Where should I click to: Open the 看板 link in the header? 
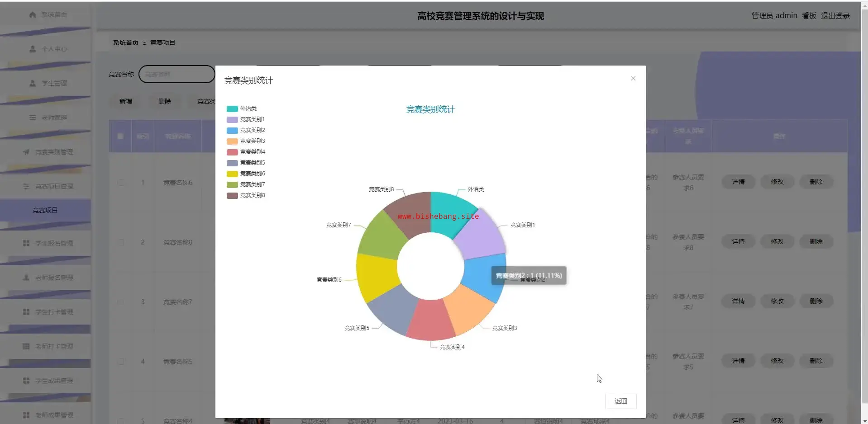pyautogui.click(x=809, y=16)
